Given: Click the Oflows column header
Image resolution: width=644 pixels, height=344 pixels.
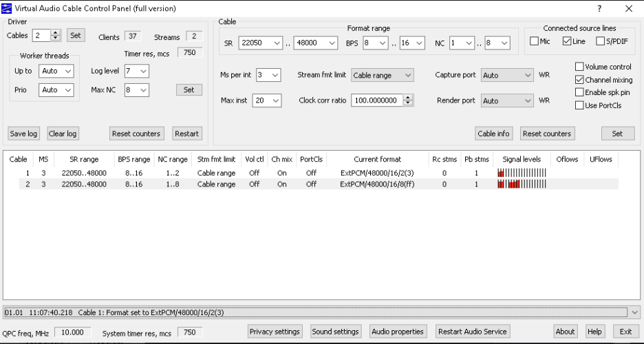Looking at the screenshot, I should 567,160.
